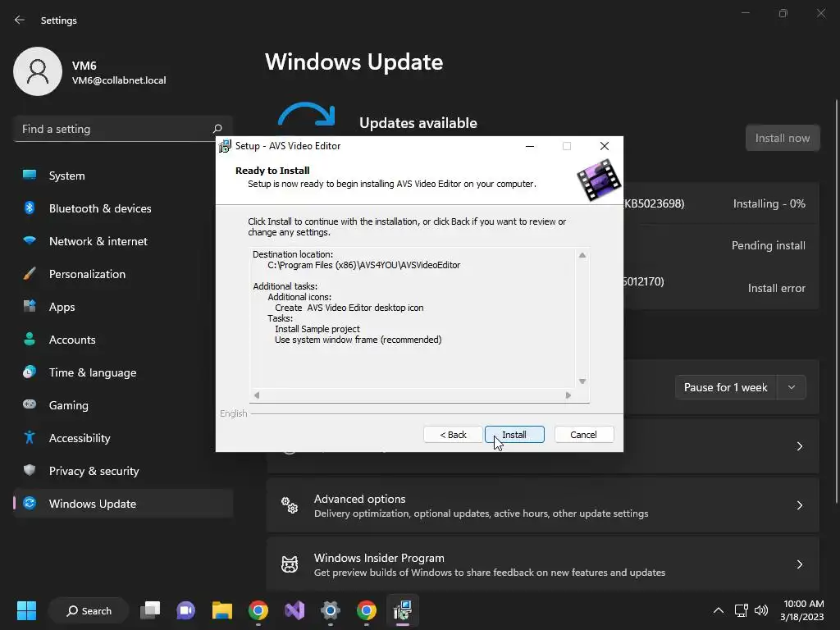Minimize the AVS Video Editor setup window

point(530,146)
